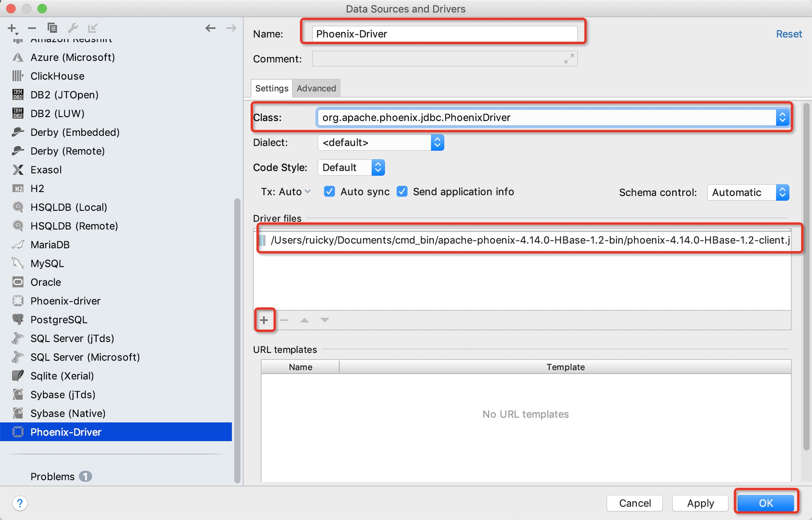This screenshot has width=812, height=520.
Task: Click the Derby (Embedded) hat icon
Action: point(18,132)
